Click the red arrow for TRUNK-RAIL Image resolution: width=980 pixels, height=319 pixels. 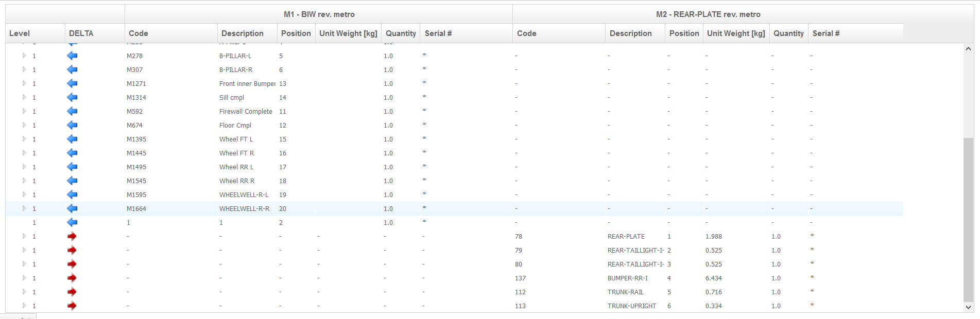coord(72,292)
